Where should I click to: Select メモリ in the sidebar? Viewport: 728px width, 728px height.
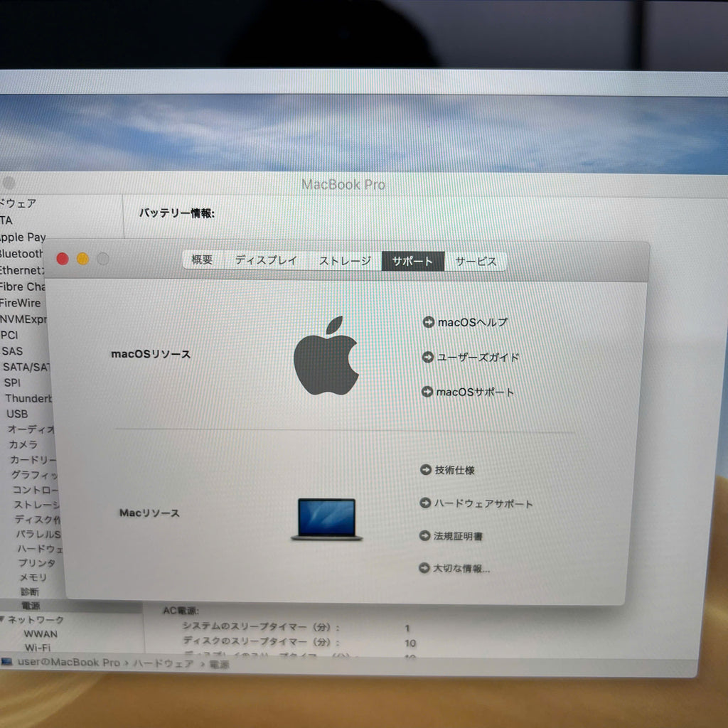33,577
